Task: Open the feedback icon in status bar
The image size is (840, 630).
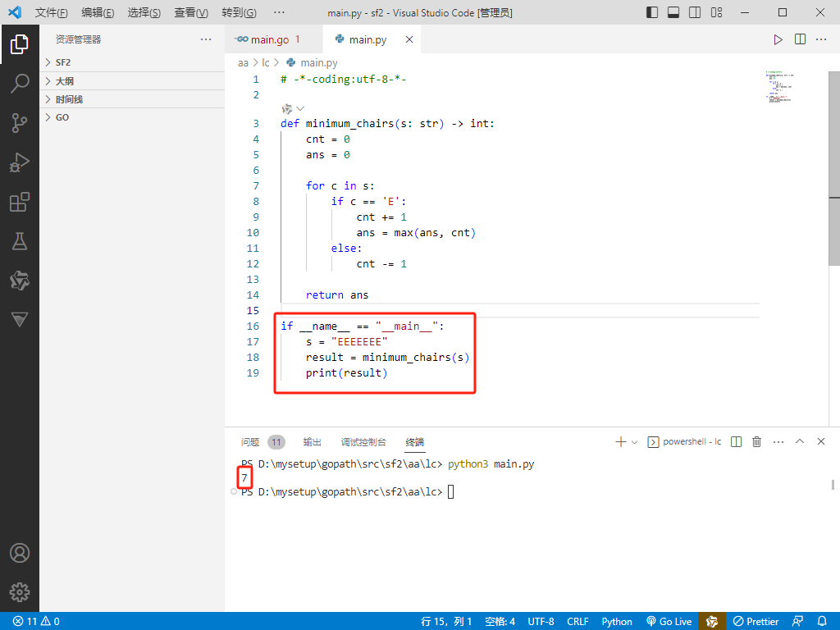Action: tap(797, 622)
